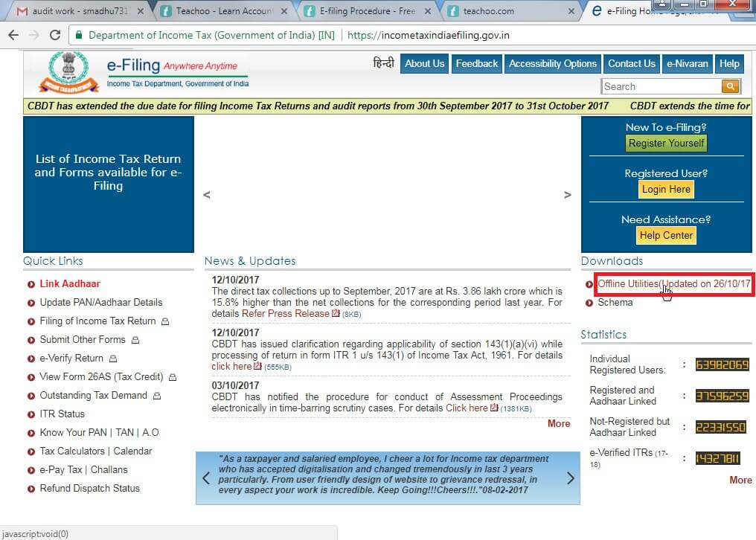This screenshot has width=756, height=540.
Task: Close the teachoo.com tab
Action: click(571, 11)
